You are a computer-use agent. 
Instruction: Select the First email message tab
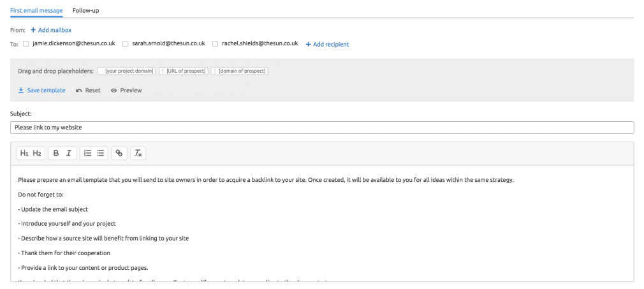point(36,10)
